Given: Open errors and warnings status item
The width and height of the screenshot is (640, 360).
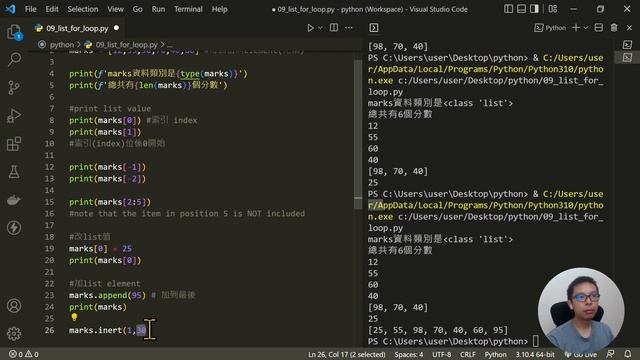Looking at the screenshot, I should tap(24, 354).
